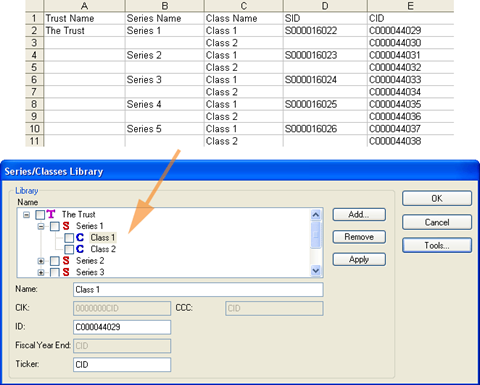Click the Remove button
Viewport: 480px width, 385px height.
[x=359, y=237]
